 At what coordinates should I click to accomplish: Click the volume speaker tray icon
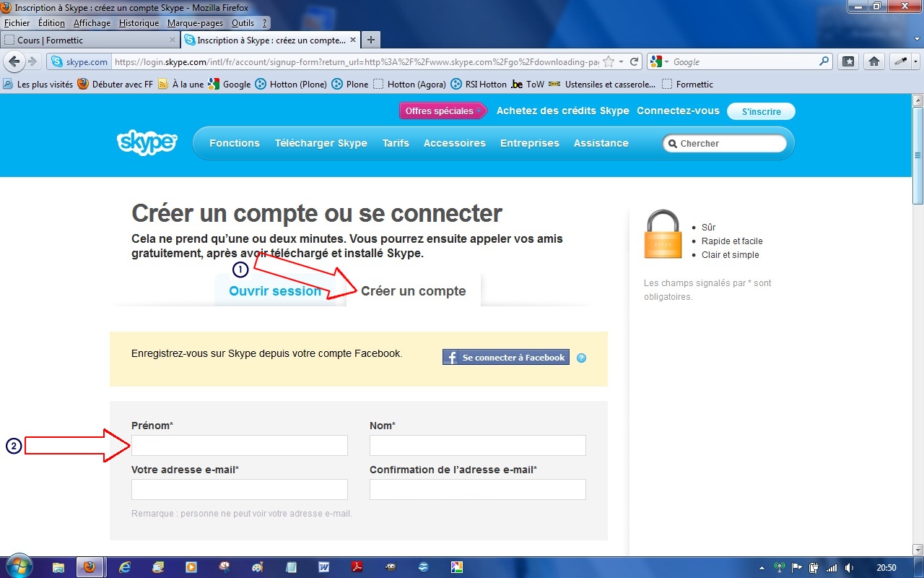(849, 568)
